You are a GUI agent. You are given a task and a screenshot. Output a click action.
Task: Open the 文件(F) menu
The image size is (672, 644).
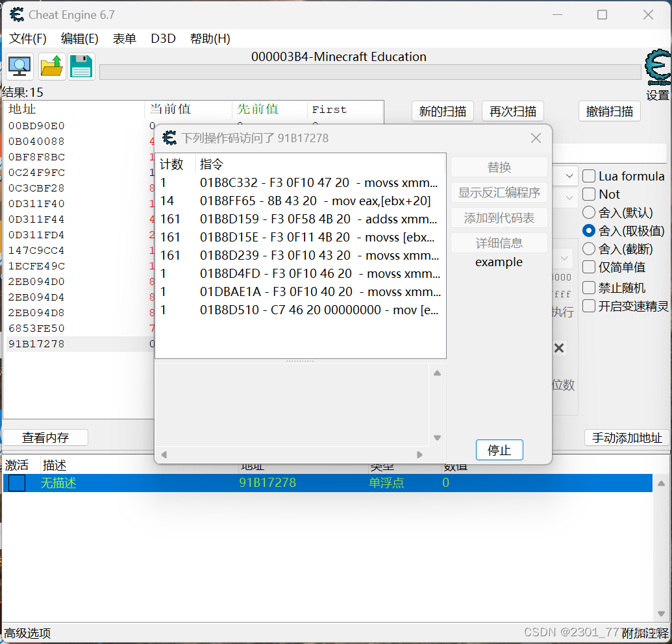click(28, 38)
